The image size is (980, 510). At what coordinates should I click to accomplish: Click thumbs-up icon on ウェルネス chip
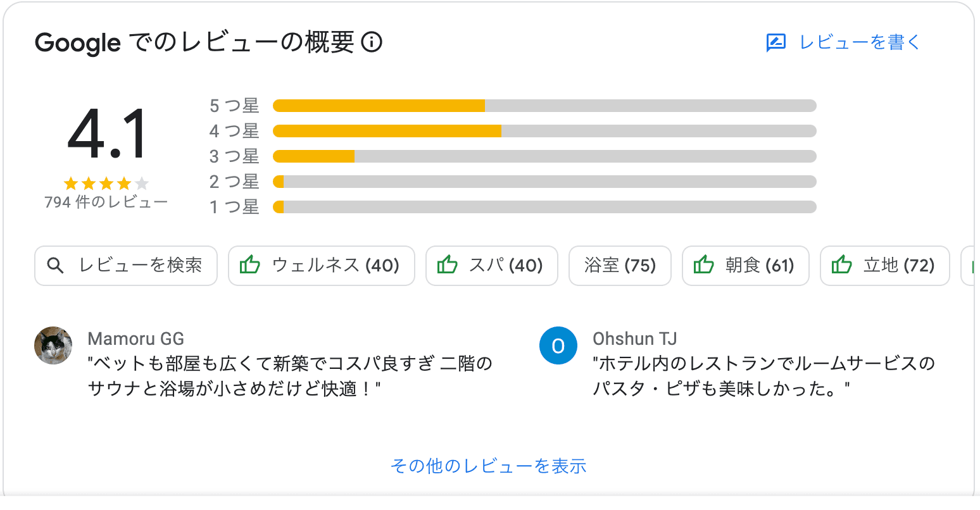250,265
